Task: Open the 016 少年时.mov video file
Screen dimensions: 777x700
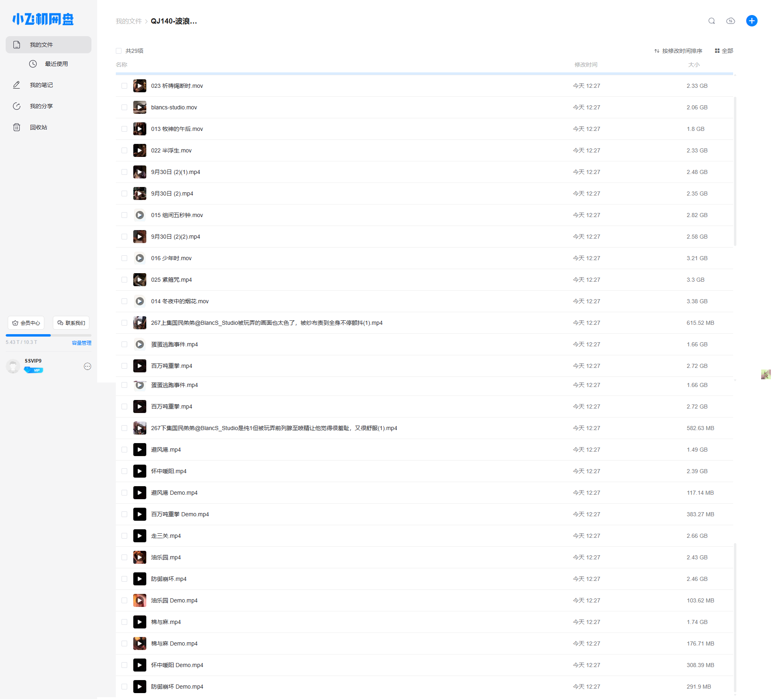Action: (x=171, y=258)
